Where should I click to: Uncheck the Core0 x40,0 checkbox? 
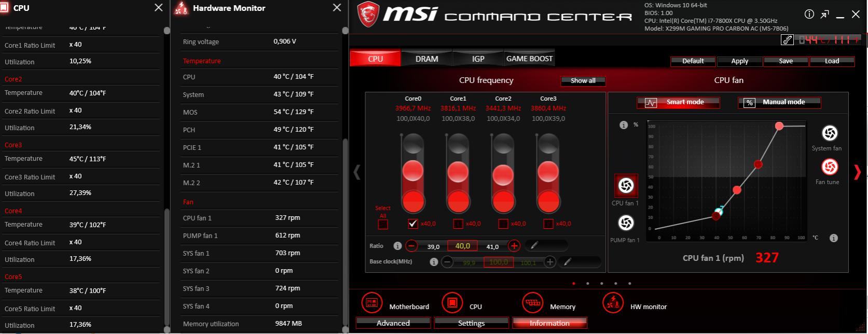[x=413, y=224]
